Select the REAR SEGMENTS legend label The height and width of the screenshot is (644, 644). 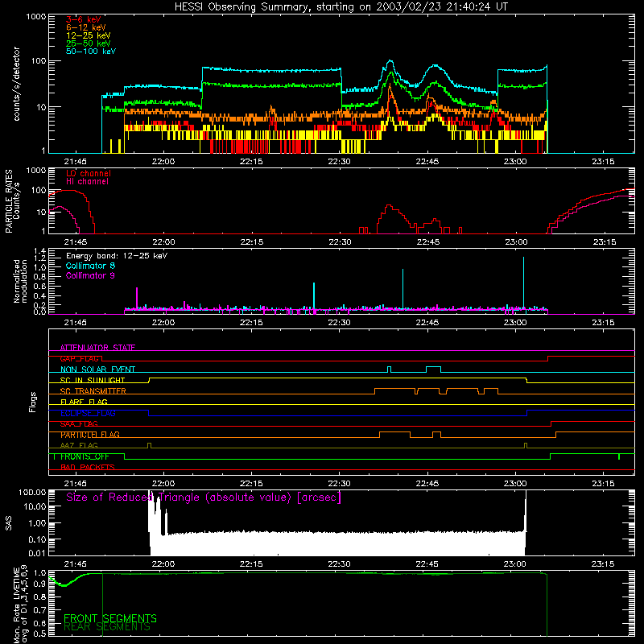pos(107,627)
